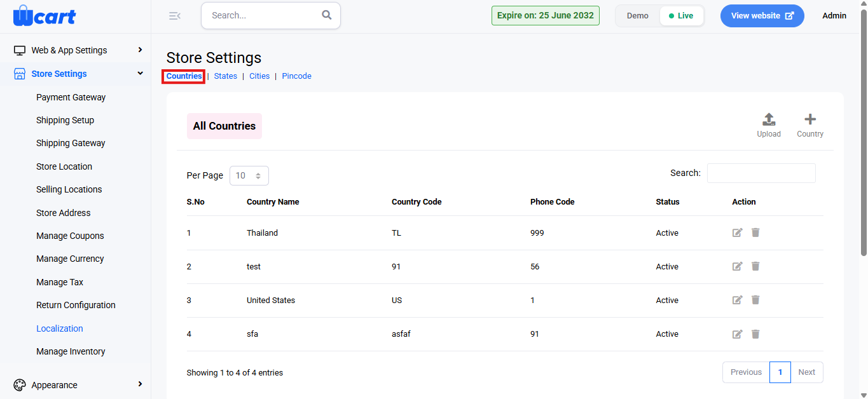Open Store Address
868x399 pixels.
63,213
